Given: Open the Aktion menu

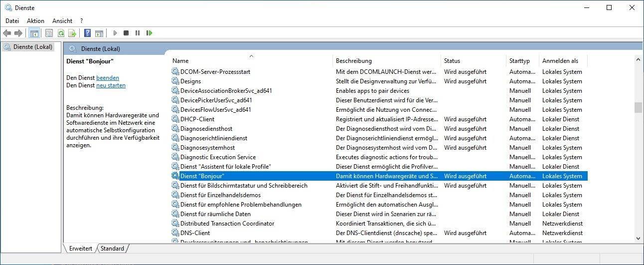Looking at the screenshot, I should coord(35,21).
